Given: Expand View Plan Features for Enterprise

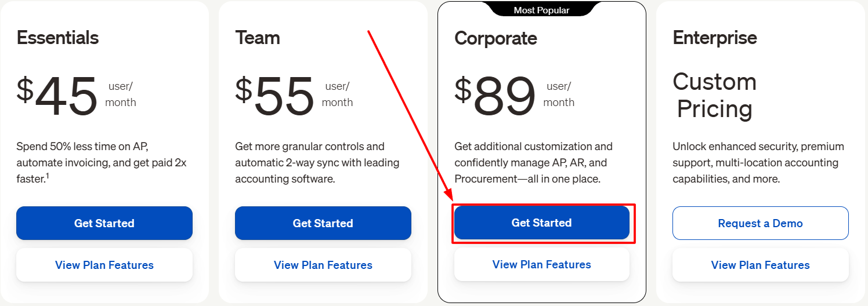Looking at the screenshot, I should pyautogui.click(x=760, y=265).
